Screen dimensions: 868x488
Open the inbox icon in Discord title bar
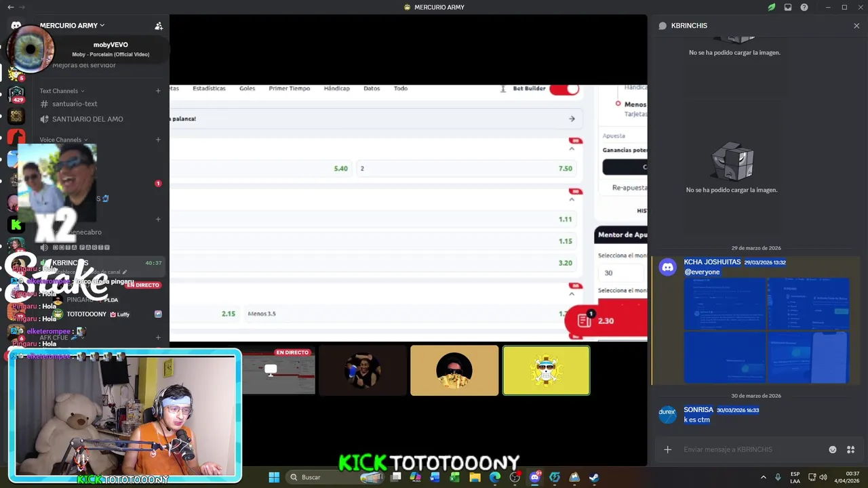(788, 7)
